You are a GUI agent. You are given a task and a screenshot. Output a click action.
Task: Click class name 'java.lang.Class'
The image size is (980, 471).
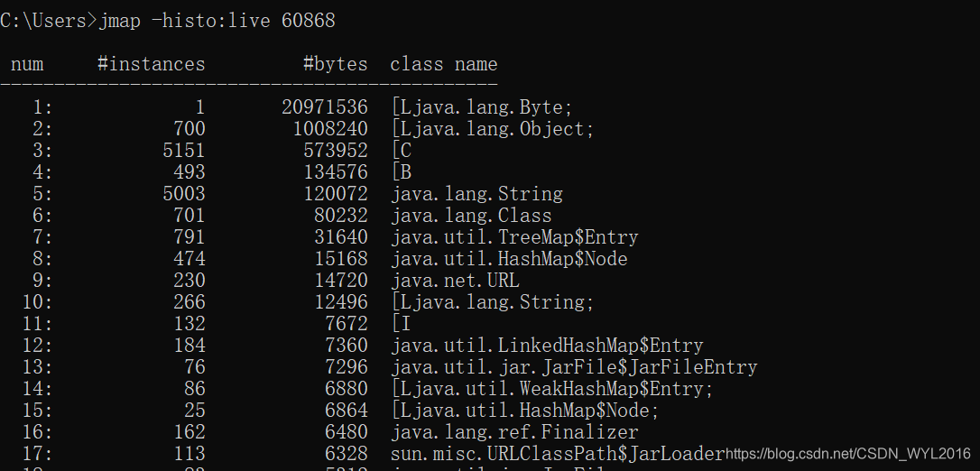point(471,217)
